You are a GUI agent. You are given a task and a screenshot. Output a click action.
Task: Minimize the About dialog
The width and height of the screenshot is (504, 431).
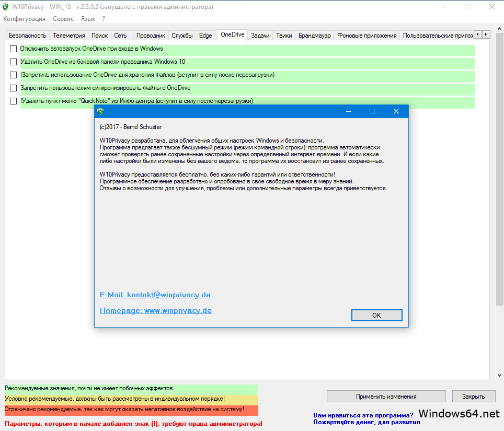tap(348, 111)
